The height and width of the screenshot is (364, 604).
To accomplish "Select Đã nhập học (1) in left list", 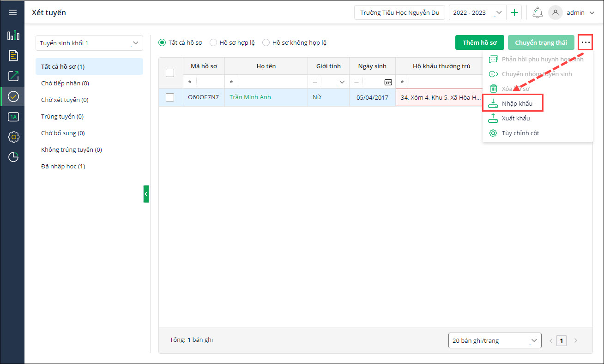I will click(89, 166).
